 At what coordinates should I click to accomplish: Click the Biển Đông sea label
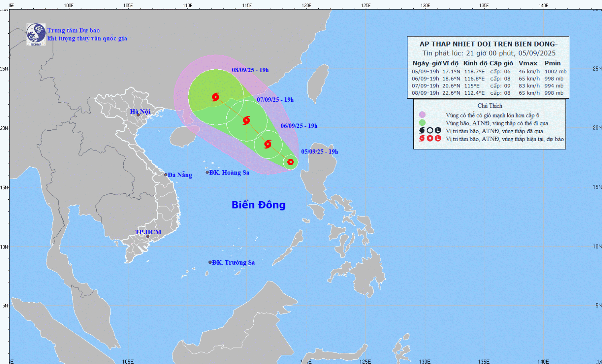[x=258, y=205]
